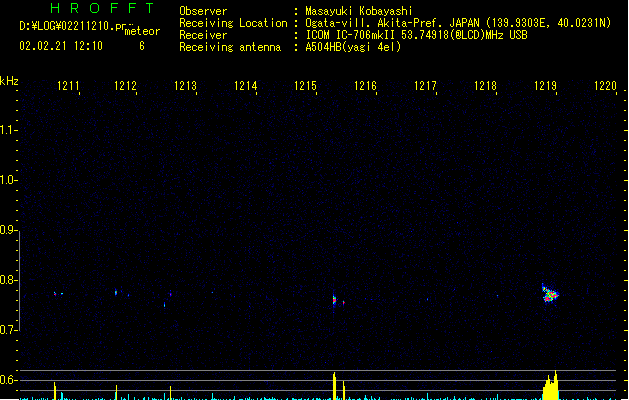This screenshot has width=629, height=400.
Task: Click the meteor count value 6
Action: point(142,46)
